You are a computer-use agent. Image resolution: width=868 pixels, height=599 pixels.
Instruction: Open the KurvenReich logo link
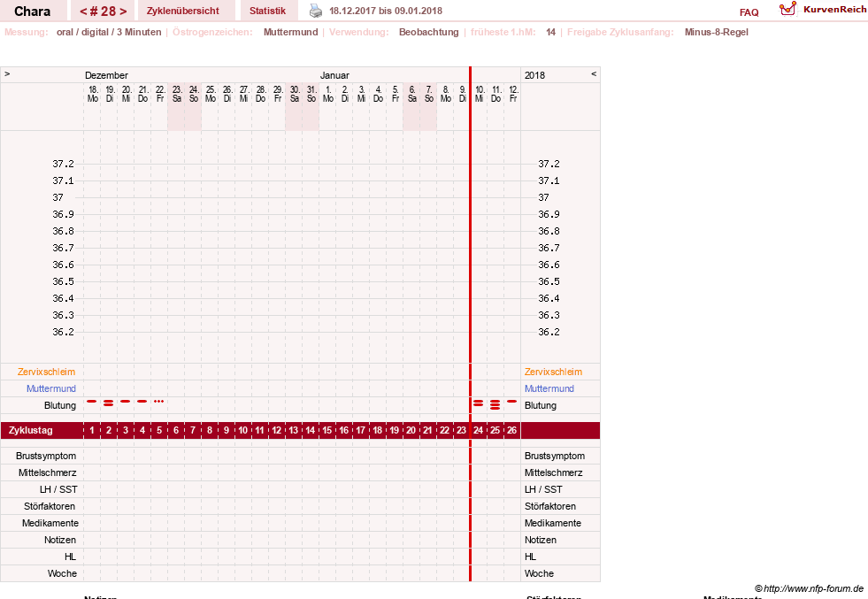823,10
